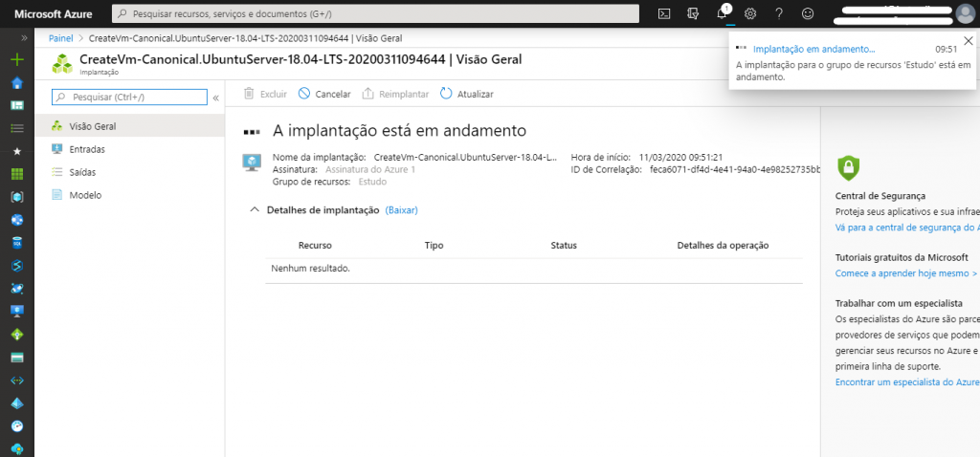The height and width of the screenshot is (457, 980).
Task: Click the help question mark icon
Action: click(x=779, y=13)
